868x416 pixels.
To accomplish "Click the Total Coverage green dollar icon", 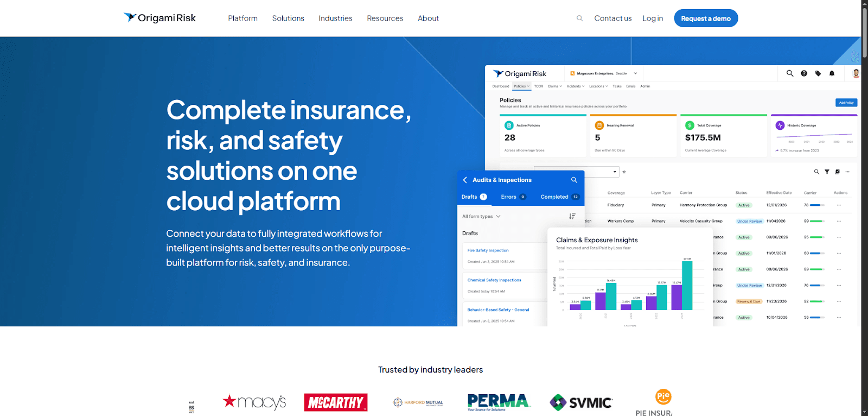I will click(690, 125).
